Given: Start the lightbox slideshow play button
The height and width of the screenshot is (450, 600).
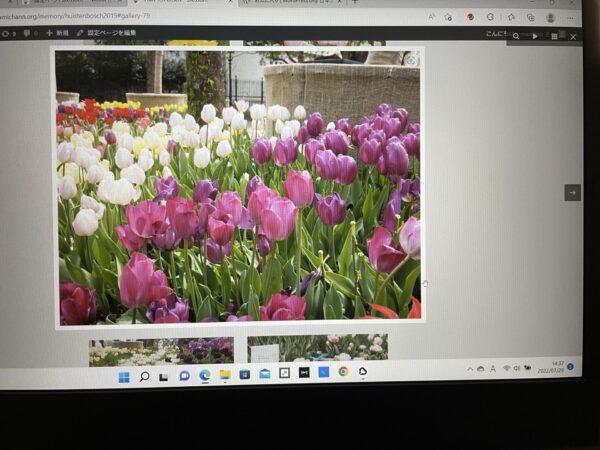Looking at the screenshot, I should 535,36.
